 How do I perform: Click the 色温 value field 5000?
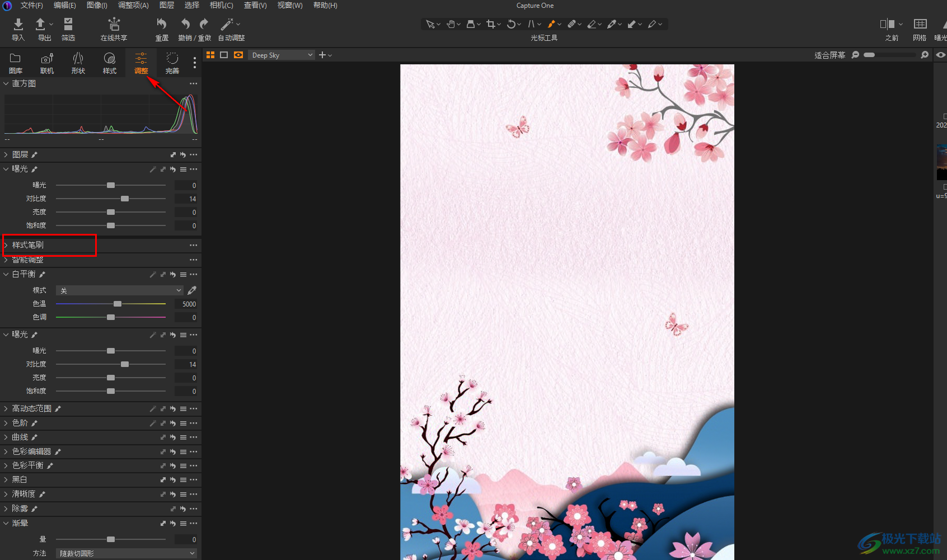click(186, 304)
